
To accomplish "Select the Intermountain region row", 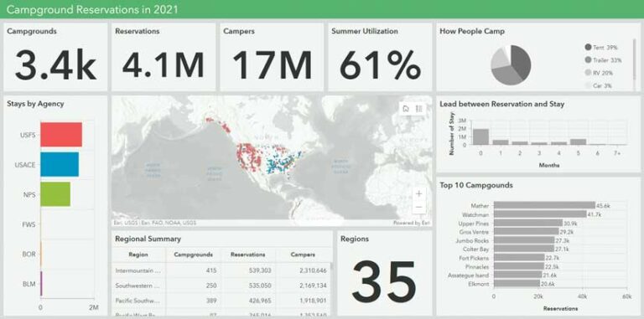I will [x=221, y=270].
